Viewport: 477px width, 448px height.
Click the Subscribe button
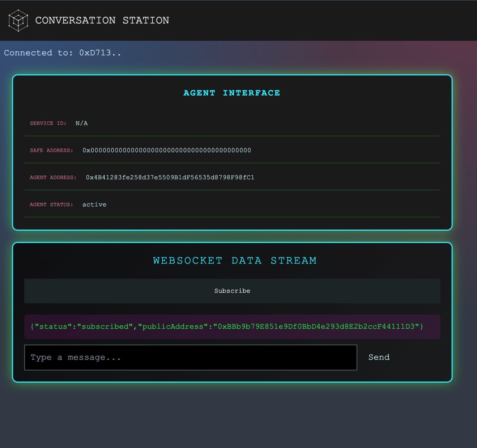[232, 291]
